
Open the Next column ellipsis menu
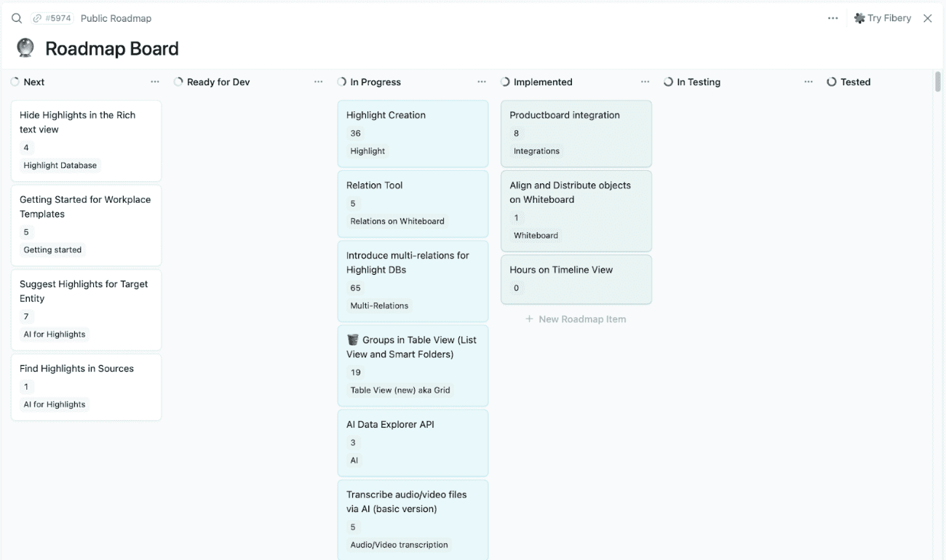point(154,81)
